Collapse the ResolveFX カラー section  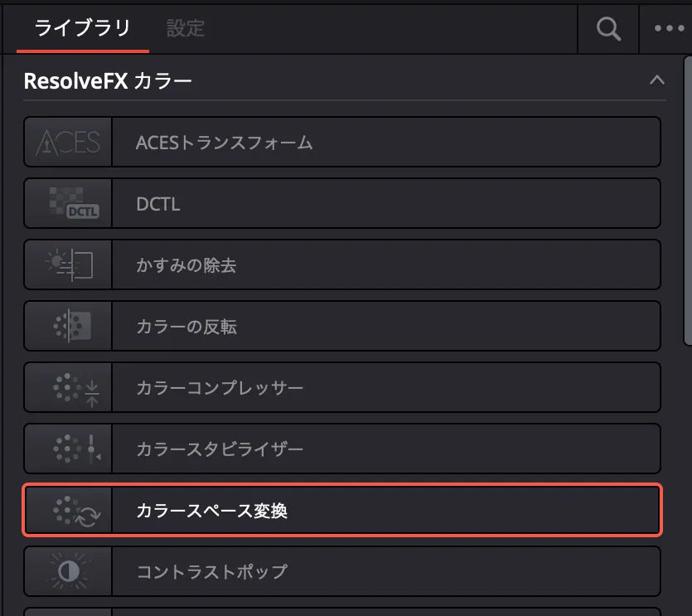click(x=657, y=80)
